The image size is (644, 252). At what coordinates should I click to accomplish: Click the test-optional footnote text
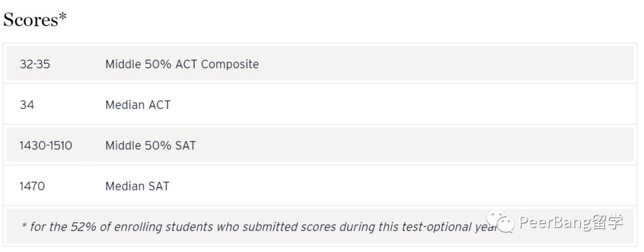pyautogui.click(x=259, y=227)
